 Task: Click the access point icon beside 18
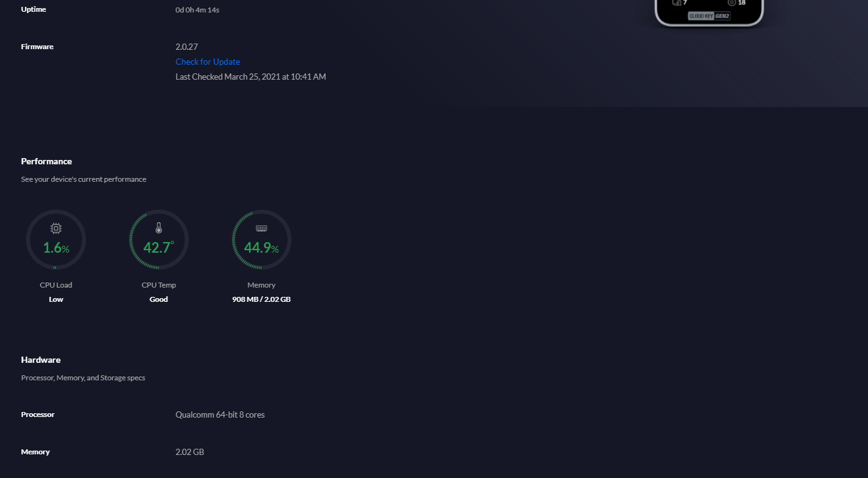tap(732, 2)
